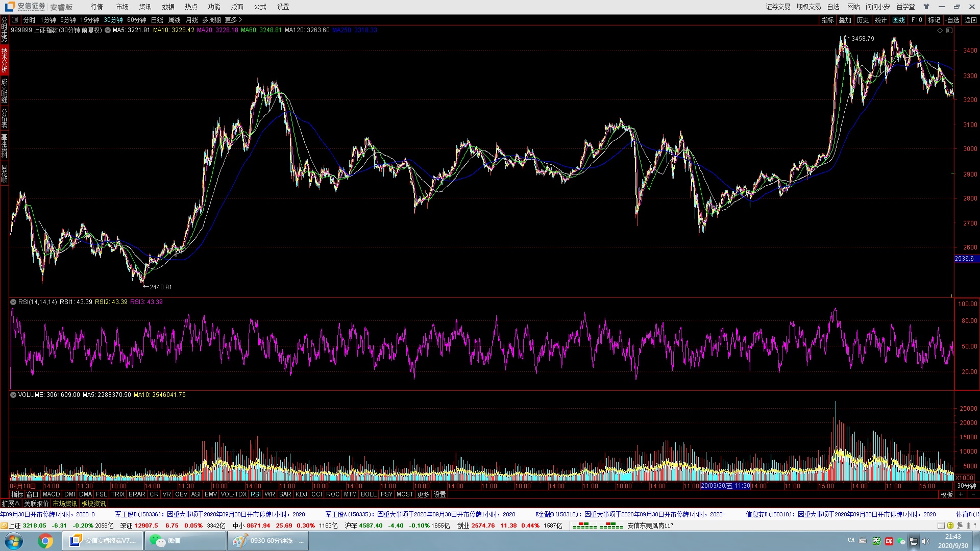The height and width of the screenshot is (551, 980).
Task: Click the MA settings dot next to 上证指数 title
Action: [x=108, y=30]
